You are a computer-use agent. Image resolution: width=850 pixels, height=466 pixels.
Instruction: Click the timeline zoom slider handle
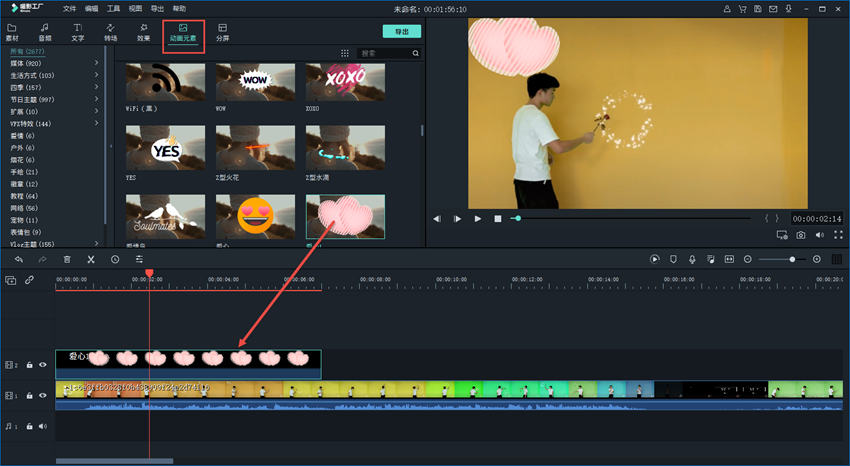[x=792, y=260]
